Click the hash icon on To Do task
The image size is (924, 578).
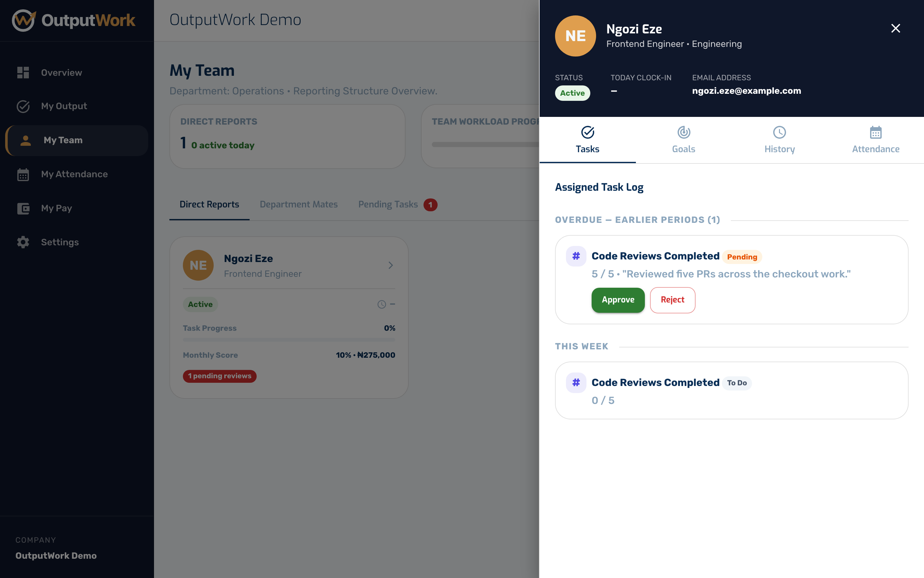pyautogui.click(x=576, y=383)
